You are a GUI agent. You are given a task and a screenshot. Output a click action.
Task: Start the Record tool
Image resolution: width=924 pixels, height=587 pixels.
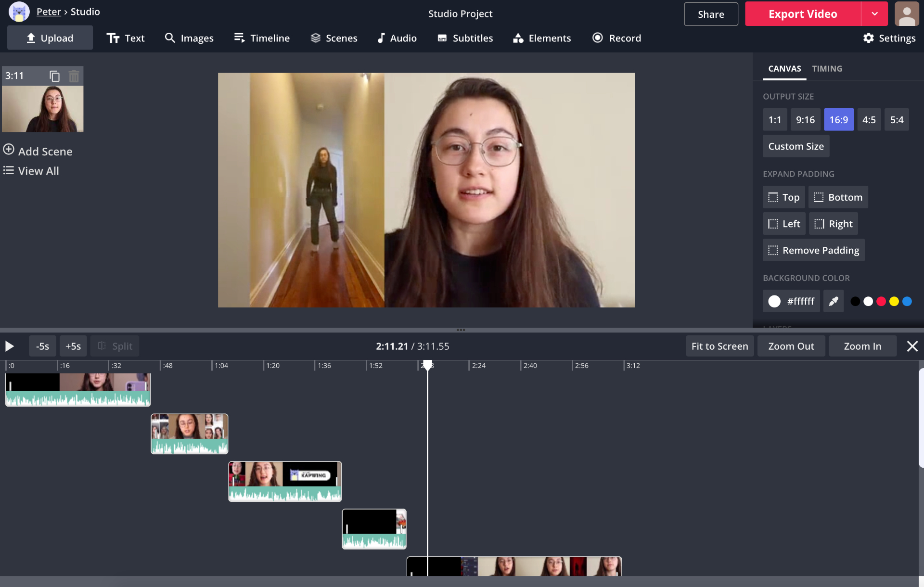(x=616, y=38)
